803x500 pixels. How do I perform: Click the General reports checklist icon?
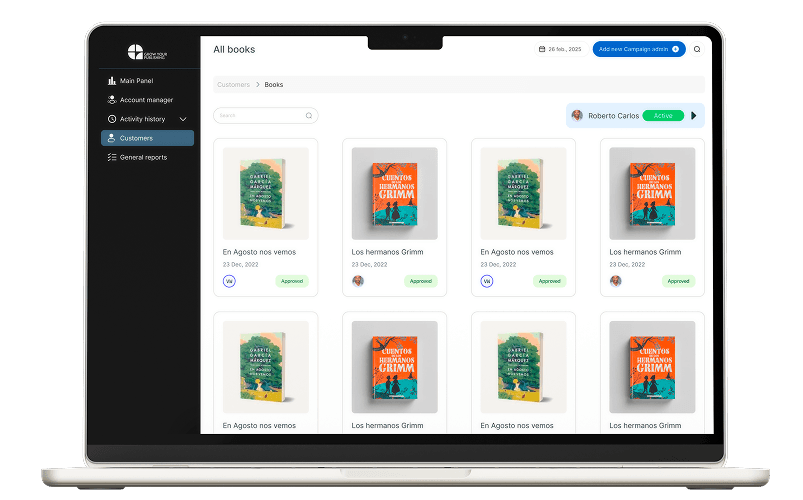[x=112, y=157]
